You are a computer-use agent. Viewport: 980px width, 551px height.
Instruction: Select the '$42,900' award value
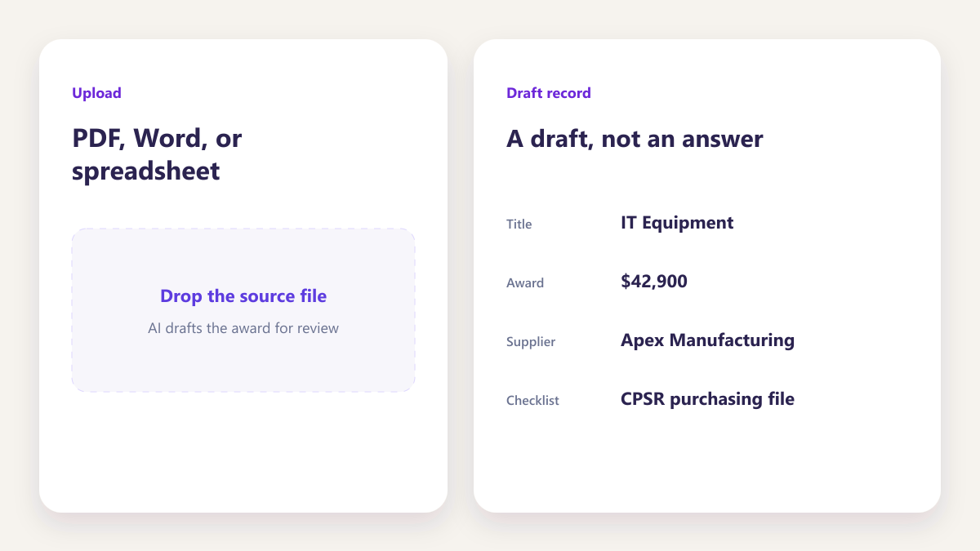click(x=654, y=281)
